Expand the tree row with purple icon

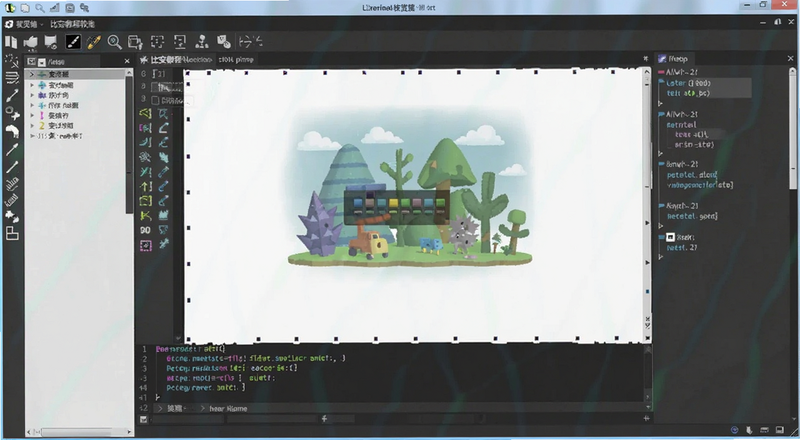pos(32,95)
